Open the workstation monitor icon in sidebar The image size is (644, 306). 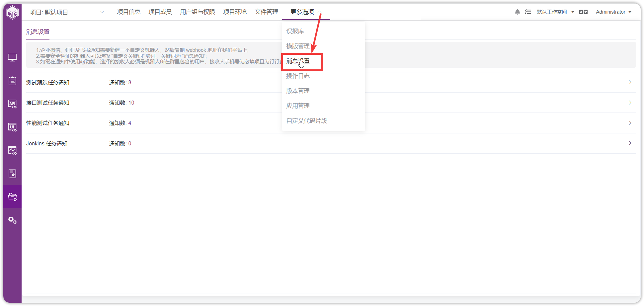pyautogui.click(x=12, y=58)
